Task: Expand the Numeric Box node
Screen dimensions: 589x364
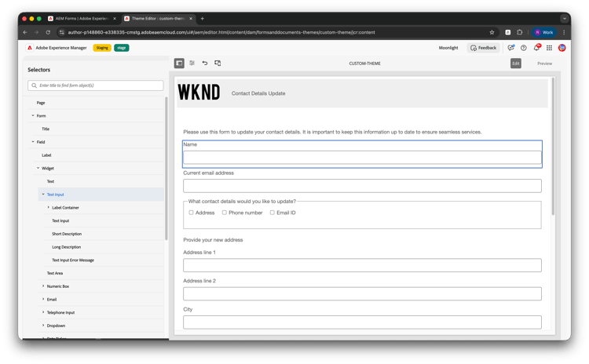Action: (x=43, y=286)
